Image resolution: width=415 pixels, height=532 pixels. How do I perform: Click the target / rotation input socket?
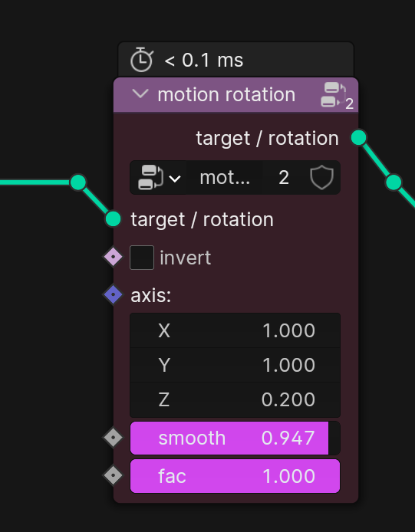coord(113,218)
